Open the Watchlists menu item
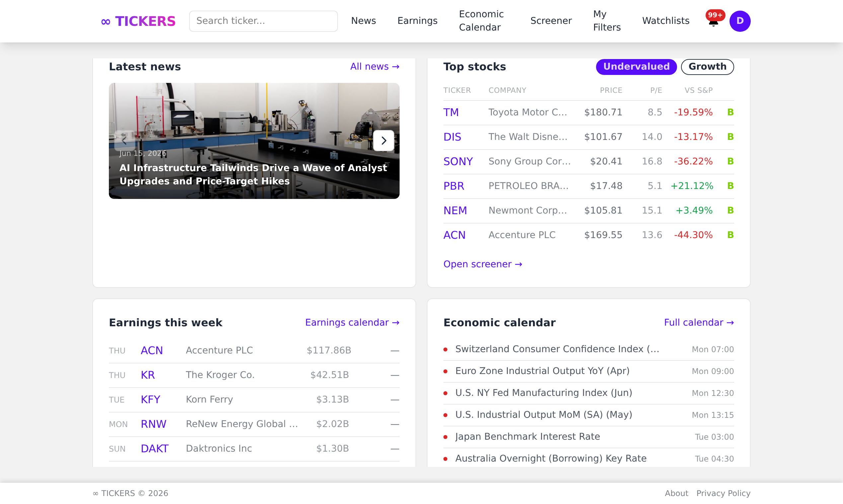843x504 pixels. [665, 21]
